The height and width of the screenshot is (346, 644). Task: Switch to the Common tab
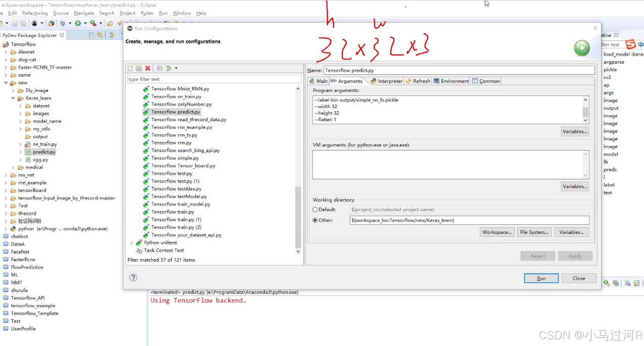click(486, 81)
